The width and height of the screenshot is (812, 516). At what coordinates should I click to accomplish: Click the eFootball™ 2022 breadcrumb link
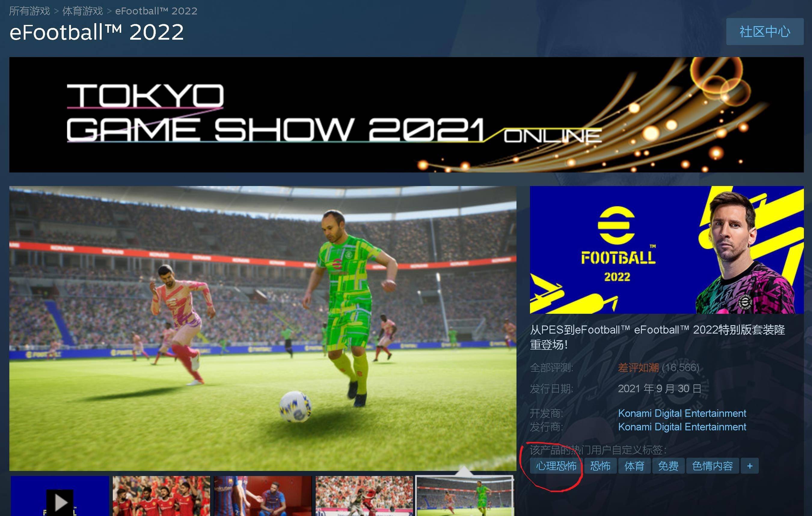156,11
